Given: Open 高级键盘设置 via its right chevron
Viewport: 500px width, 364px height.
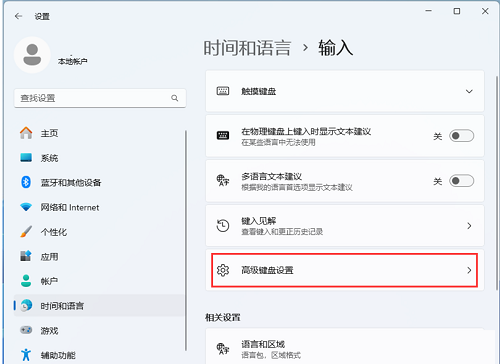Looking at the screenshot, I should [x=469, y=270].
